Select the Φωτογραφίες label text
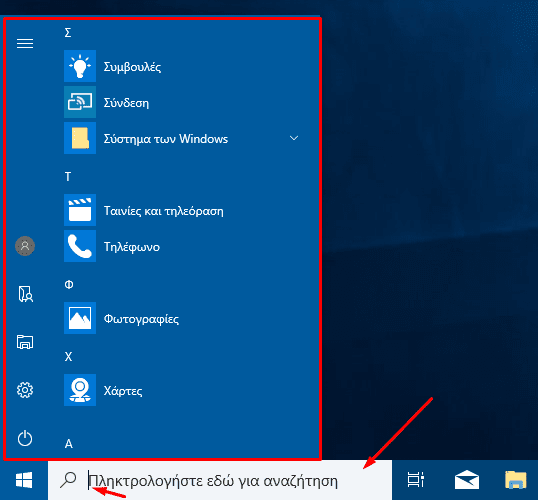538x500 pixels. 141,319
